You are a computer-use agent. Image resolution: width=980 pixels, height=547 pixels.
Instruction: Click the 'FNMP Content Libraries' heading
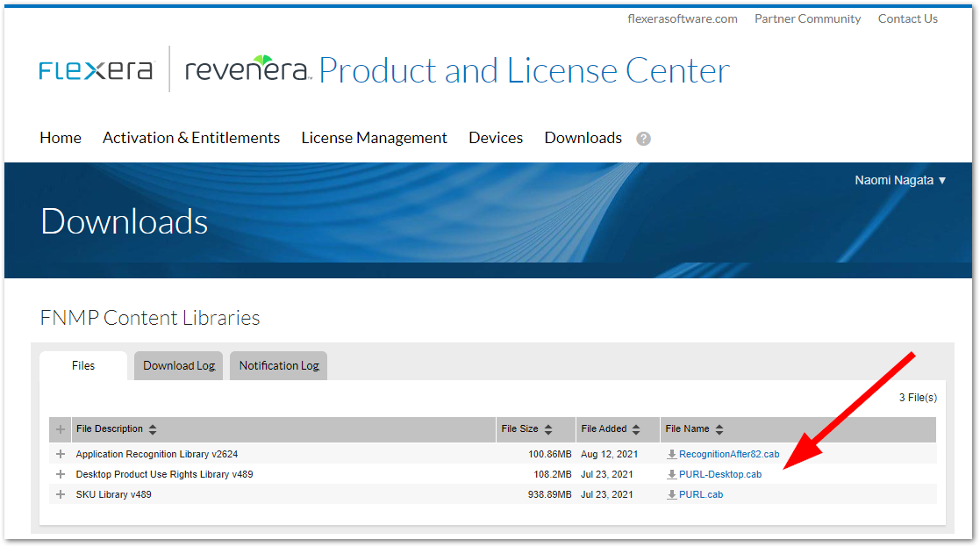coord(150,318)
